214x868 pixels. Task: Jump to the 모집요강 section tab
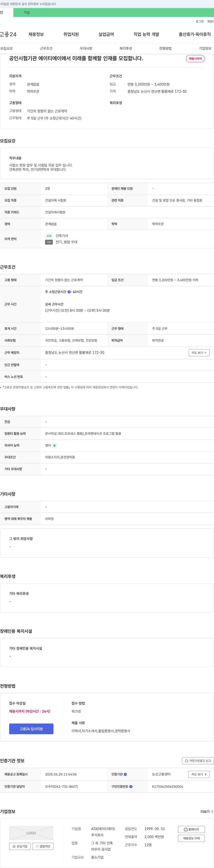pos(6,49)
